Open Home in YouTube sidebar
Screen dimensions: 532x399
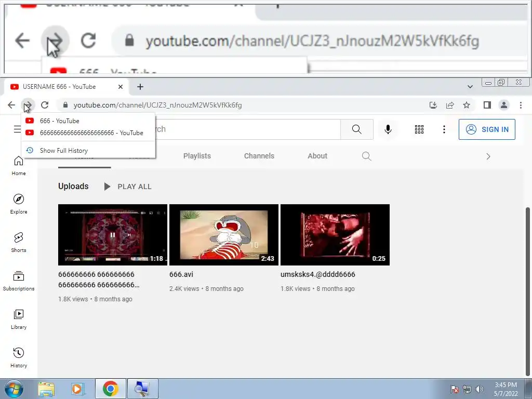(x=19, y=166)
